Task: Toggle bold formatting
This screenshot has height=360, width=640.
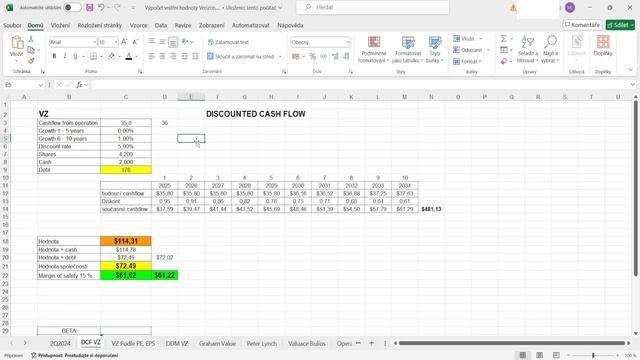Action: [54, 56]
